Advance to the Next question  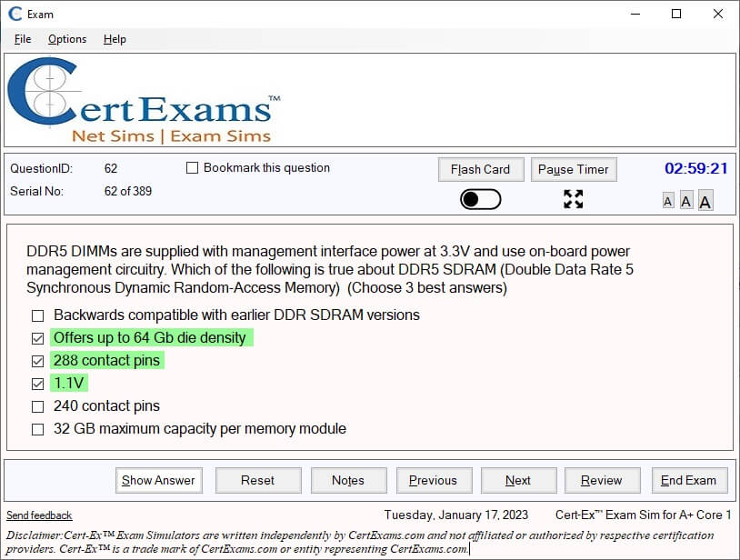518,480
